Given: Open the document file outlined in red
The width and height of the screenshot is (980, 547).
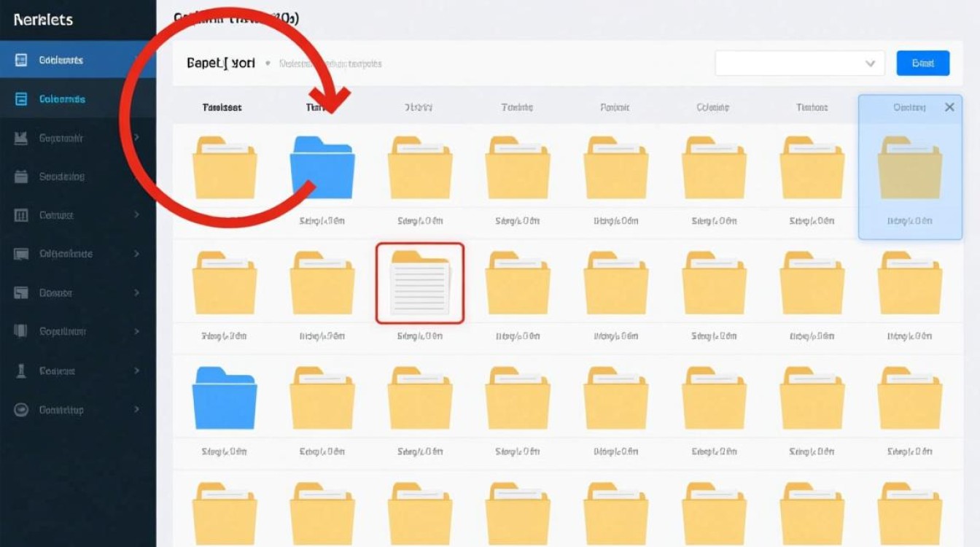Looking at the screenshot, I should 420,283.
